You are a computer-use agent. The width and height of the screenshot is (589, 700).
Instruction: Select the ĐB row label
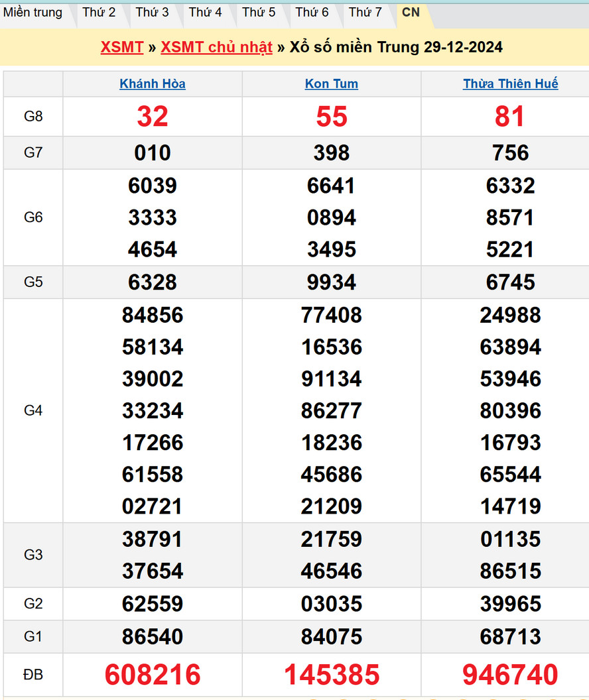tap(33, 675)
